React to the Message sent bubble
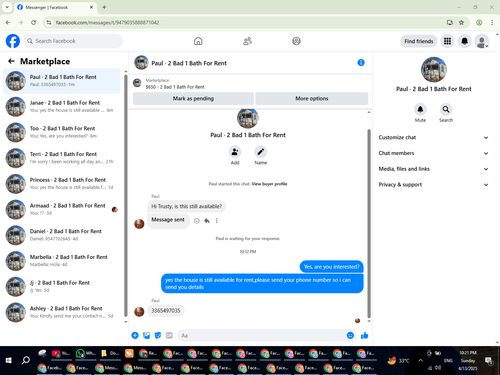Image resolution: width=500 pixels, height=375 pixels. 197,221
